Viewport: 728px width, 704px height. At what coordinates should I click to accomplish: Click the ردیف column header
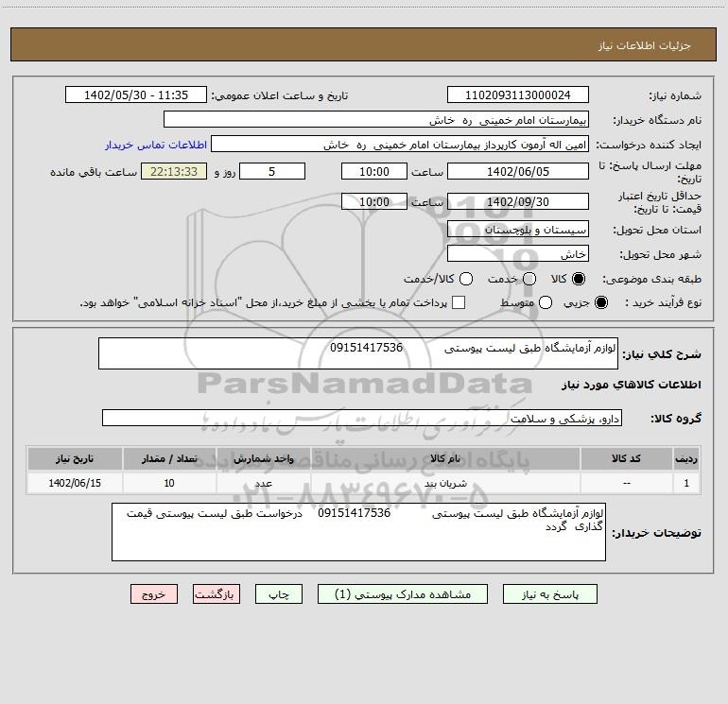(x=686, y=458)
